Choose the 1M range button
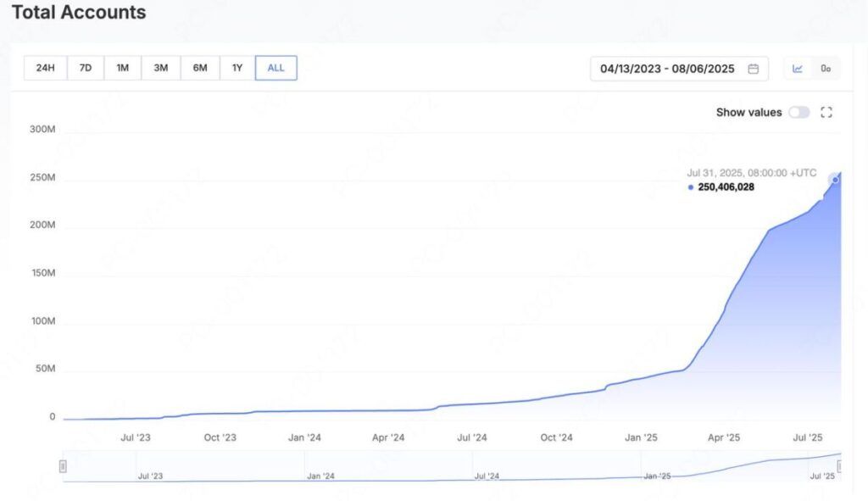 click(123, 68)
